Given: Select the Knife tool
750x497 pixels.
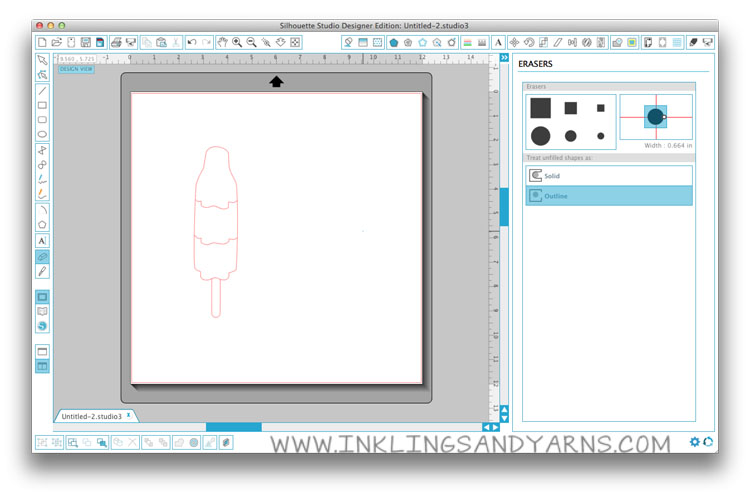Looking at the screenshot, I should pyautogui.click(x=42, y=272).
